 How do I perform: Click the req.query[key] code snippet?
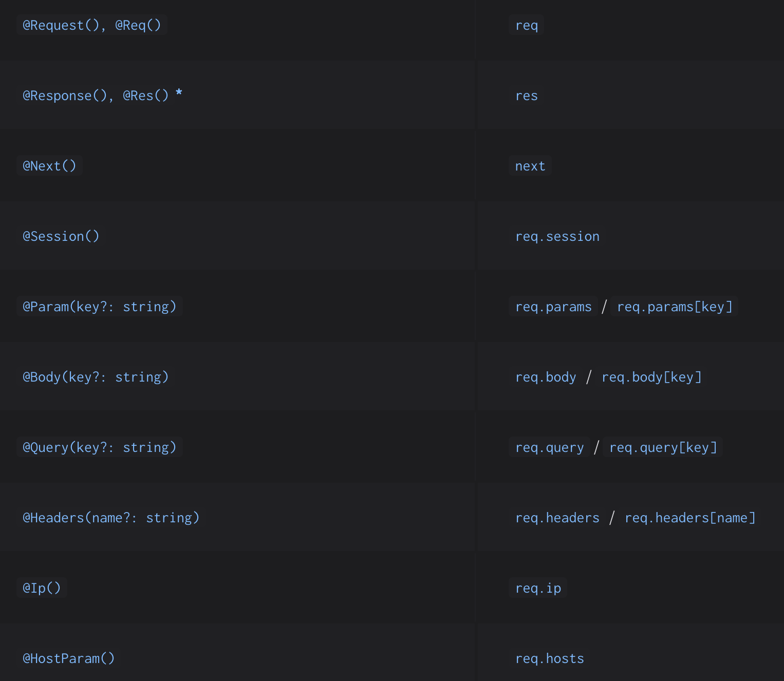(x=663, y=447)
